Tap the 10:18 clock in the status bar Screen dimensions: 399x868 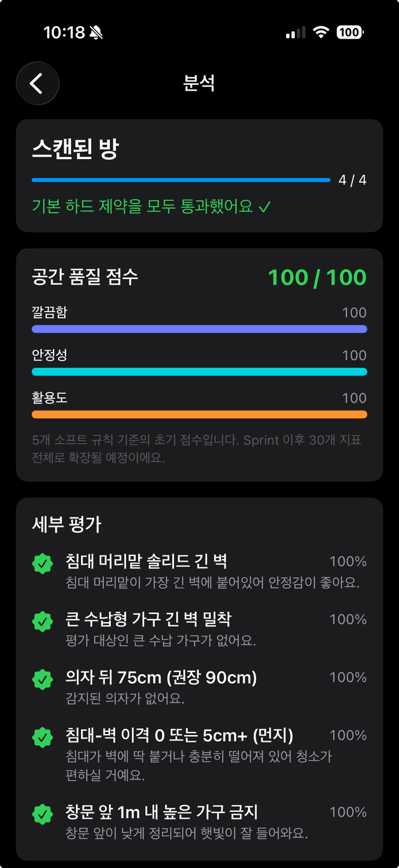(64, 32)
